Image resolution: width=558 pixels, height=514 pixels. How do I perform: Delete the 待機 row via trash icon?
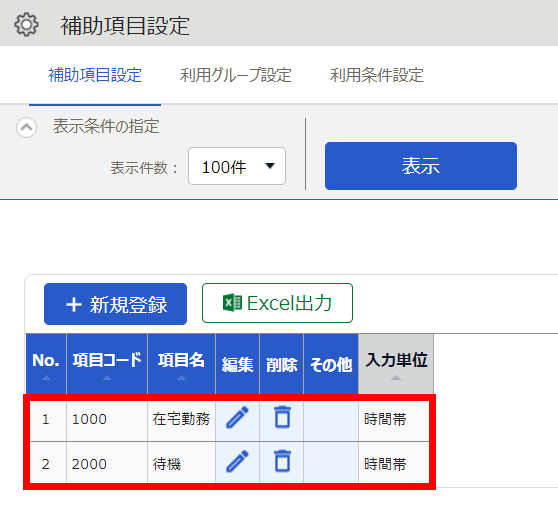tap(282, 461)
